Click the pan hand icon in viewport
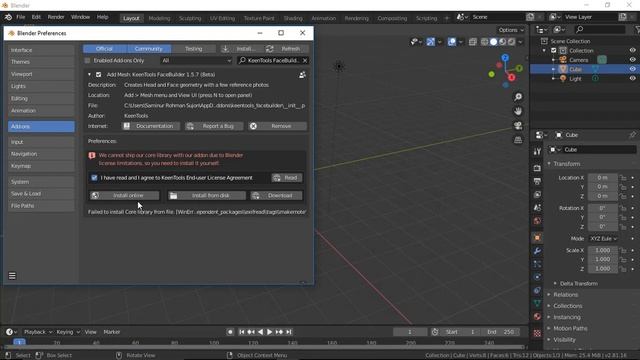This screenshot has height=360, width=640. click(518, 111)
